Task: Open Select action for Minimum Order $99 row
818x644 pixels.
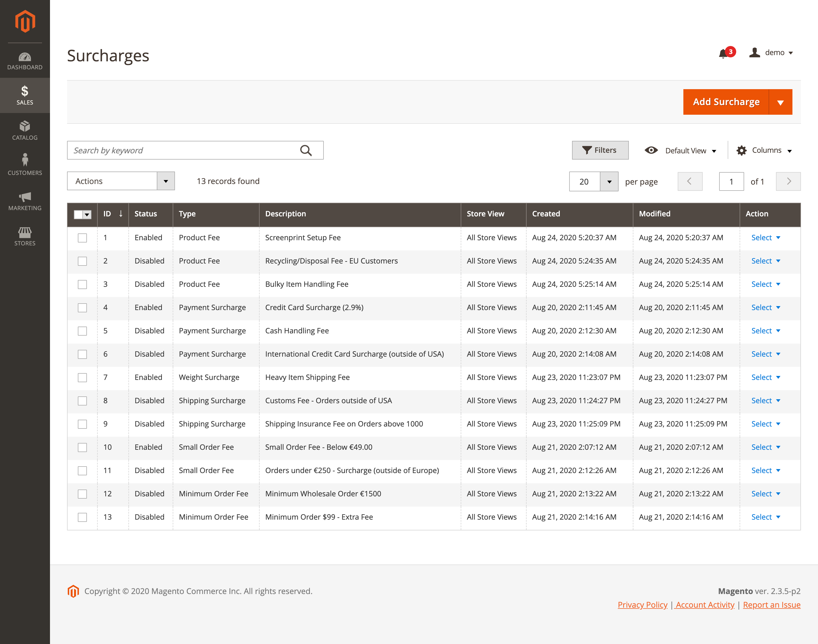Action: click(765, 517)
